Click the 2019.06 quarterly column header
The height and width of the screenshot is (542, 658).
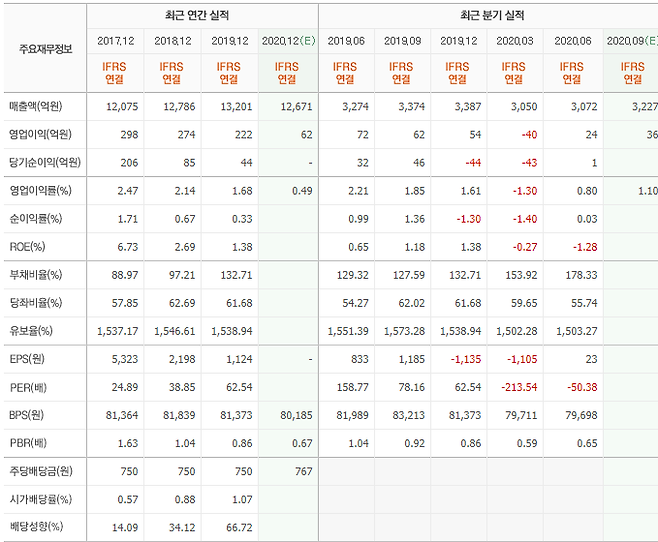tap(345, 41)
